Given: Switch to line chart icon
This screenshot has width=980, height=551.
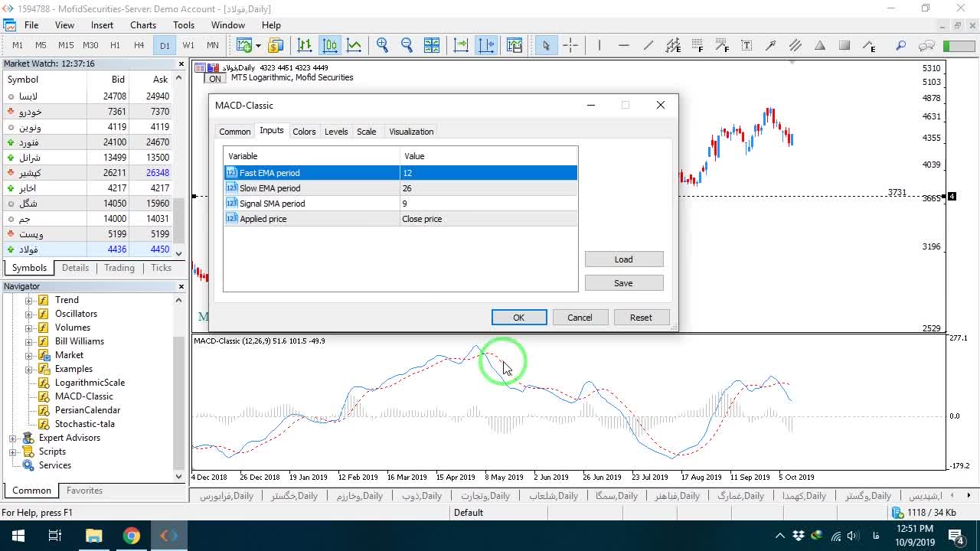Looking at the screenshot, I should point(354,45).
